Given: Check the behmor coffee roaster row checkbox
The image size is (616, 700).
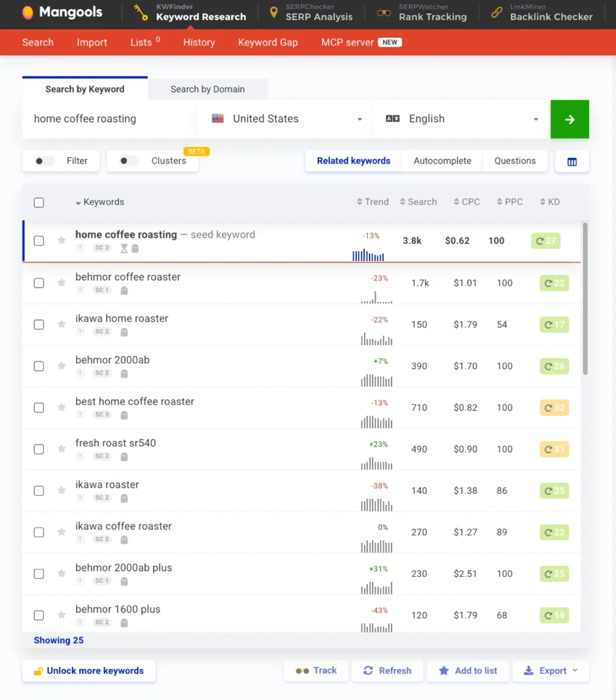Looking at the screenshot, I should click(x=38, y=283).
